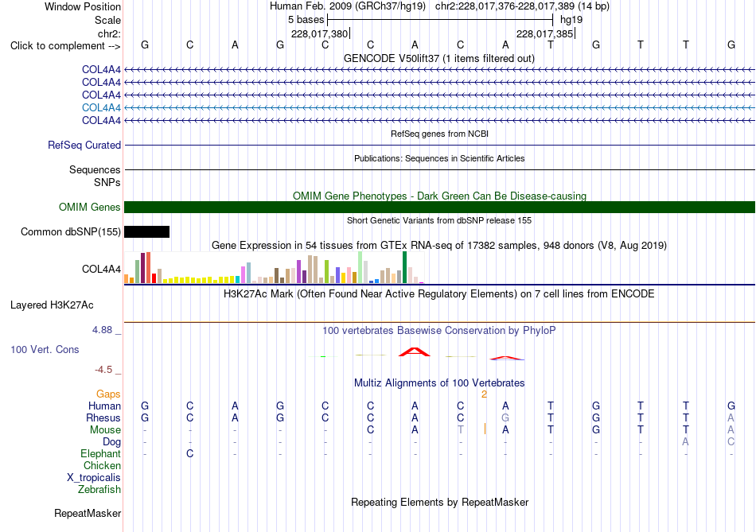This screenshot has width=756, height=532.
Task: Open the RefSeq Curated track label
Action: click(x=84, y=145)
